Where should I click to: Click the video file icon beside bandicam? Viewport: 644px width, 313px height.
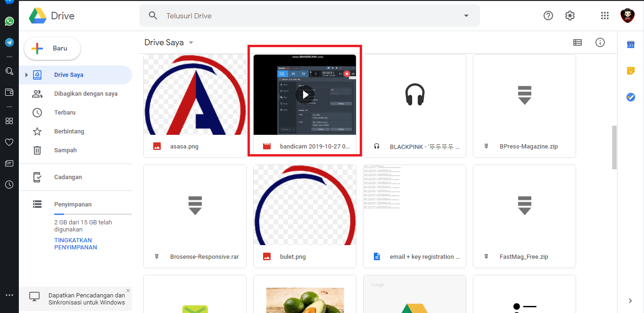pyautogui.click(x=267, y=146)
